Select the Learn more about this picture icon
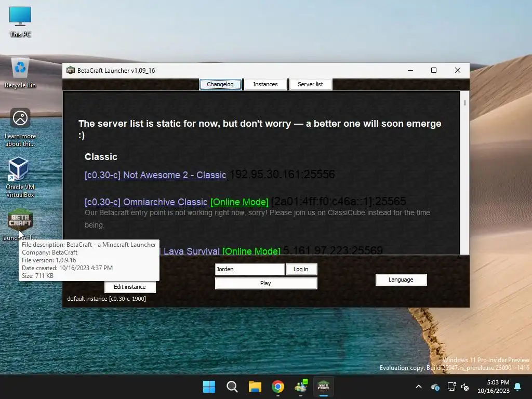The width and height of the screenshot is (532, 399). point(20,127)
